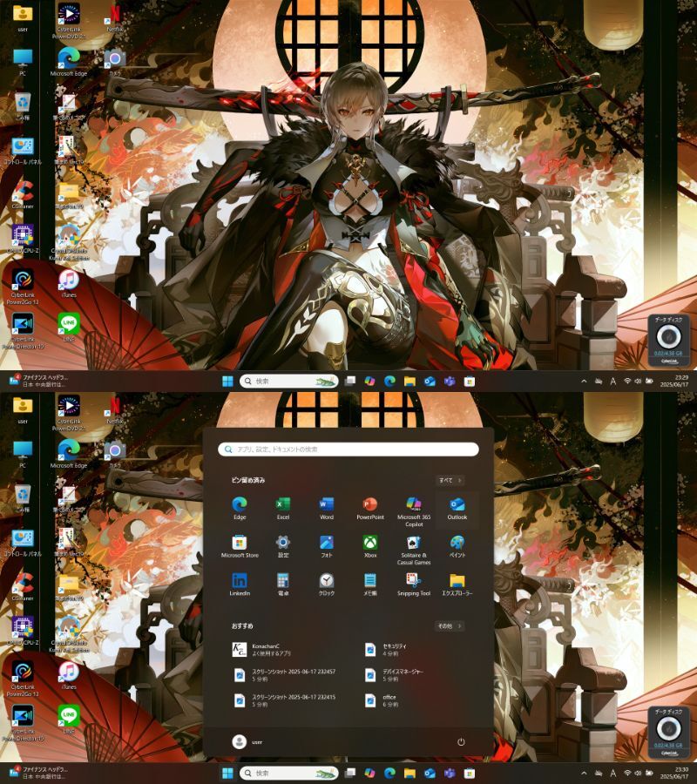Select コントロール パネル icon in upper screenshot
The height and width of the screenshot is (784, 697).
coord(23,151)
